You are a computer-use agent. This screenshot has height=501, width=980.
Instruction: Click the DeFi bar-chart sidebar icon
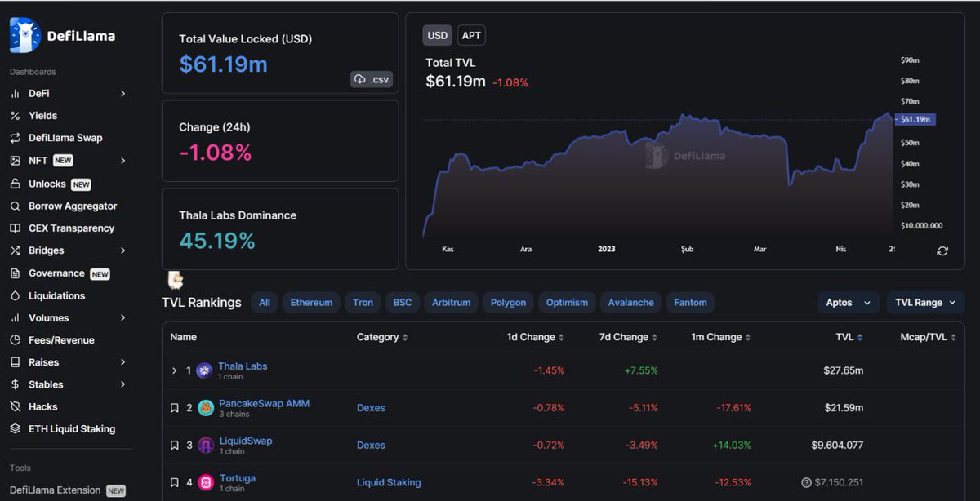click(x=15, y=94)
